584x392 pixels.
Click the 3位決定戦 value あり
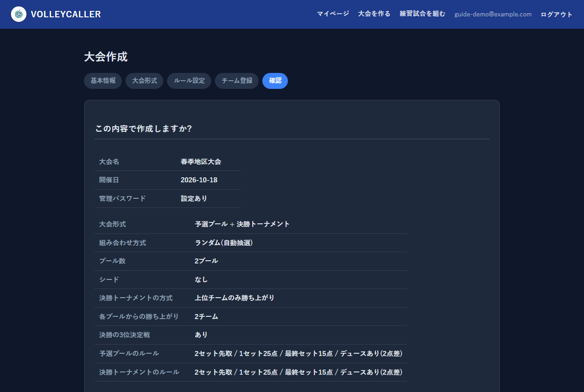coord(201,335)
